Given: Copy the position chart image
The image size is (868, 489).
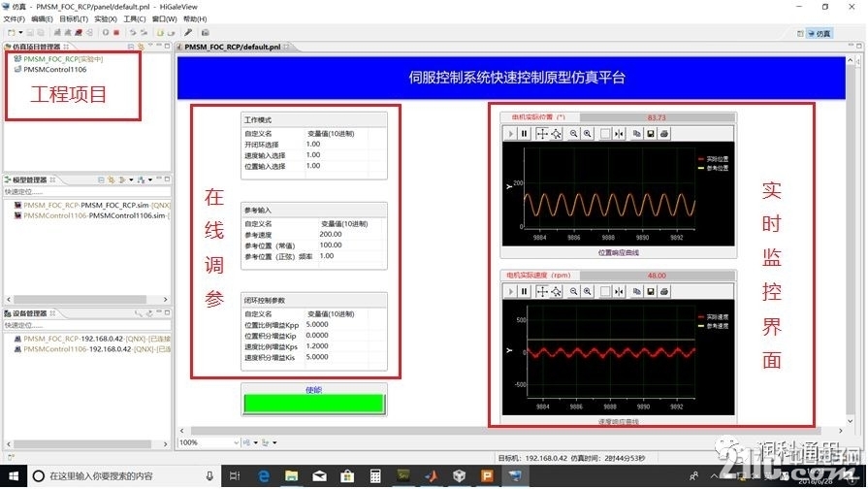Looking at the screenshot, I should [636, 134].
